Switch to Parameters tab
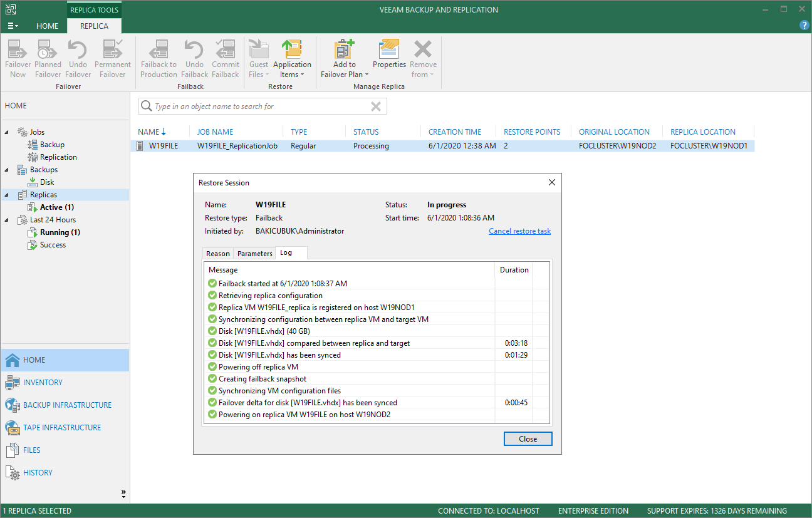 (255, 254)
